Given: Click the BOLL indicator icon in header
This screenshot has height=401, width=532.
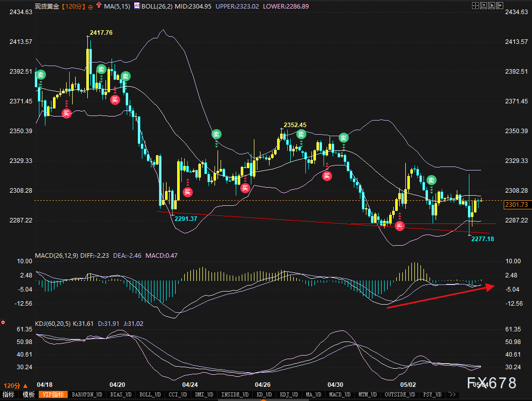Looking at the screenshot, I should pos(137,6).
